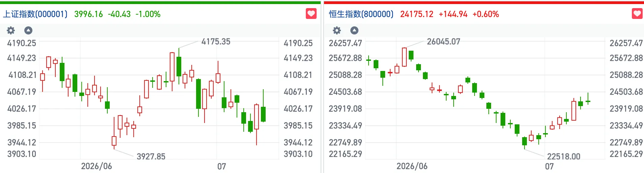Select the 24175.12 latest price value
Viewport: 644px width, 173px height.
coord(417,14)
